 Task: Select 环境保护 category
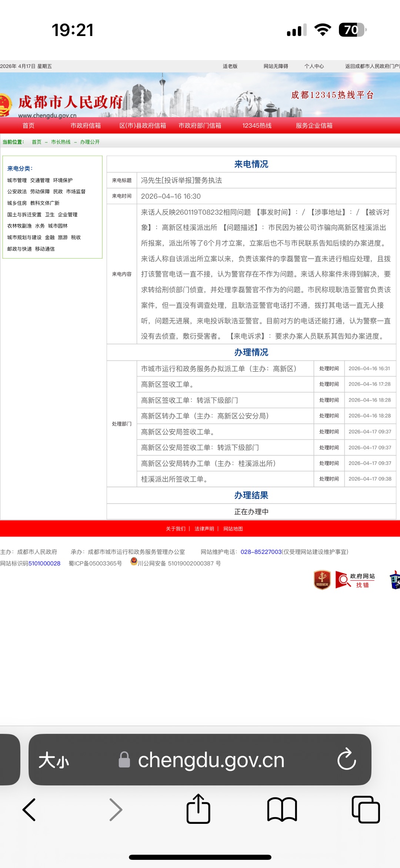[x=63, y=181]
